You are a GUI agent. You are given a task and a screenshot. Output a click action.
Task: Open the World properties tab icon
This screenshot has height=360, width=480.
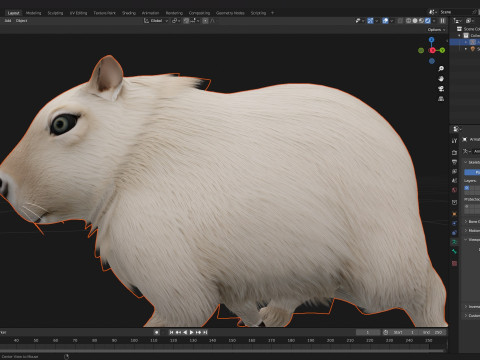pos(454,190)
